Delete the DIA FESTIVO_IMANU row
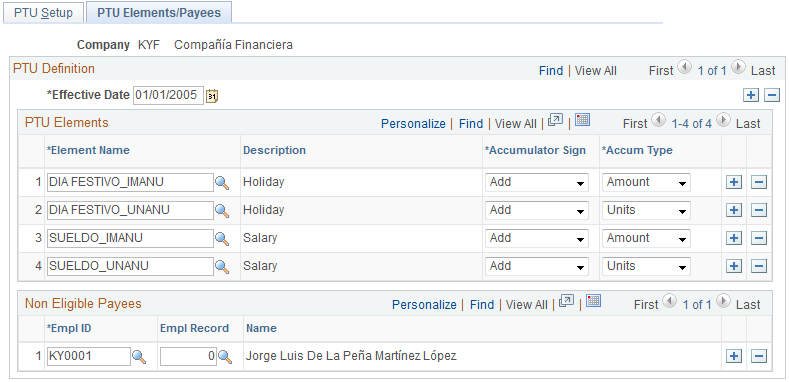Image resolution: width=789 pixels, height=382 pixels. [x=759, y=182]
